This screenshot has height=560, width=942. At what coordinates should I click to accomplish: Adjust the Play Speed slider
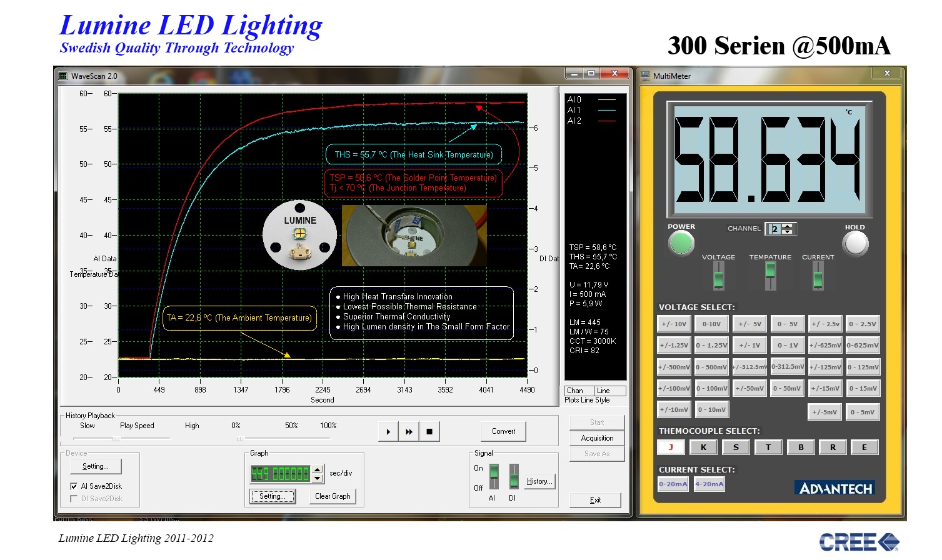pyautogui.click(x=116, y=439)
